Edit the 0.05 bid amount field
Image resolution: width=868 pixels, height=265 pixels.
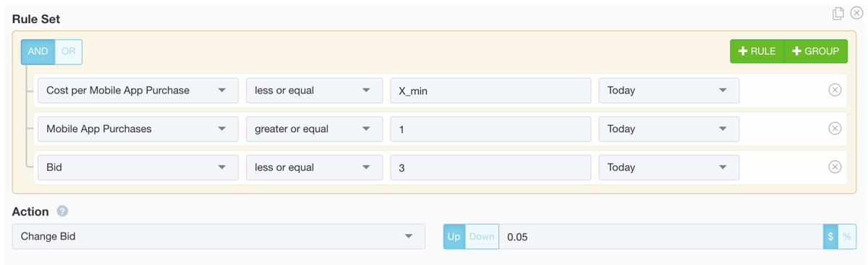[x=661, y=237]
